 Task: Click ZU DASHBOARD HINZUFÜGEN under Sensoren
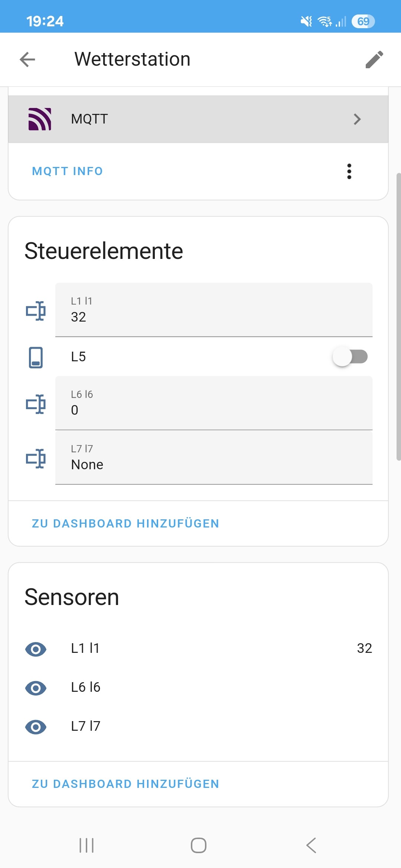125,784
